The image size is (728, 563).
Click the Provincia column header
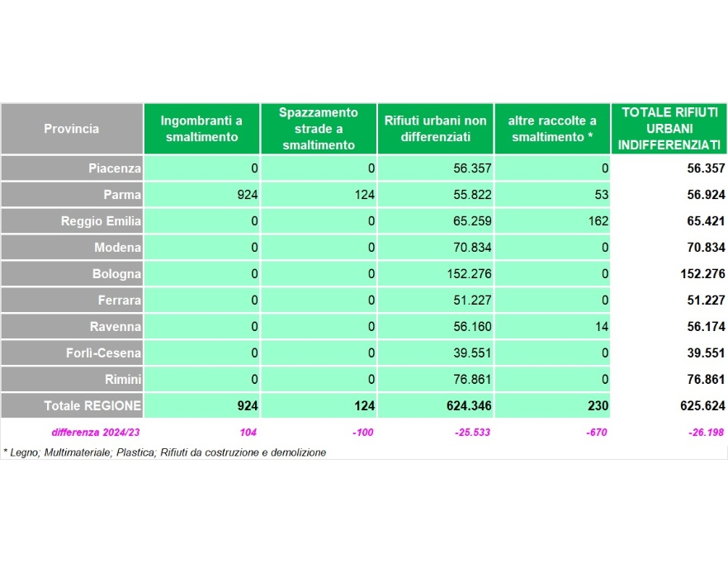[x=72, y=129]
